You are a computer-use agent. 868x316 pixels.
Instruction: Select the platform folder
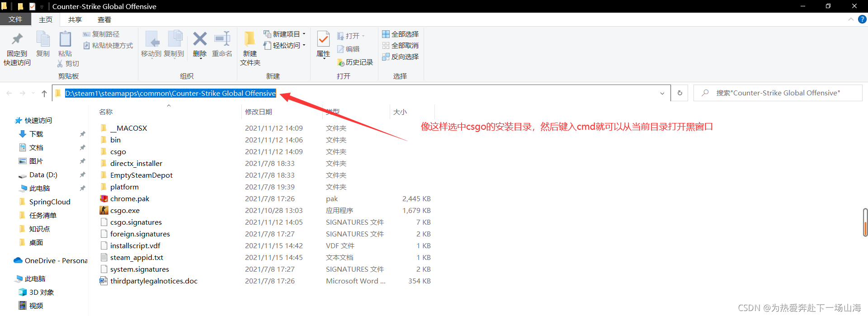point(124,187)
